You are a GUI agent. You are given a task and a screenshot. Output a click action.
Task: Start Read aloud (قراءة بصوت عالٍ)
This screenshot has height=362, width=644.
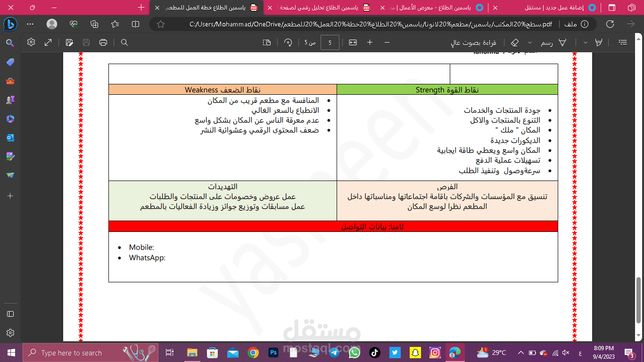click(474, 42)
